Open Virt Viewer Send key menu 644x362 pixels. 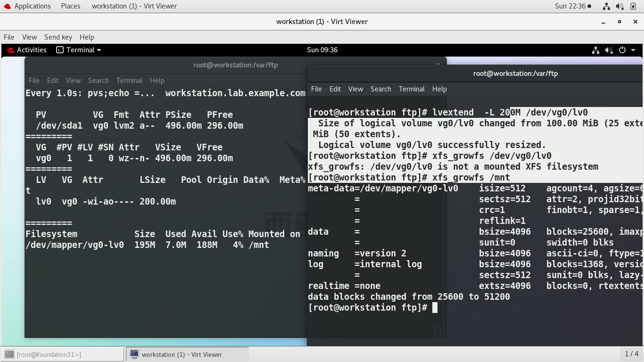coord(58,37)
